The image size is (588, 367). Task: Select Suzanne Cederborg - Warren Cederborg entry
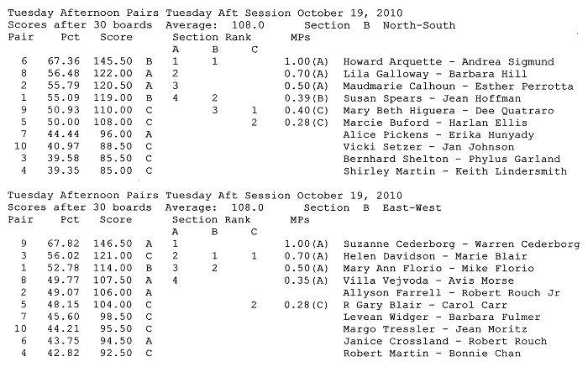click(x=461, y=244)
